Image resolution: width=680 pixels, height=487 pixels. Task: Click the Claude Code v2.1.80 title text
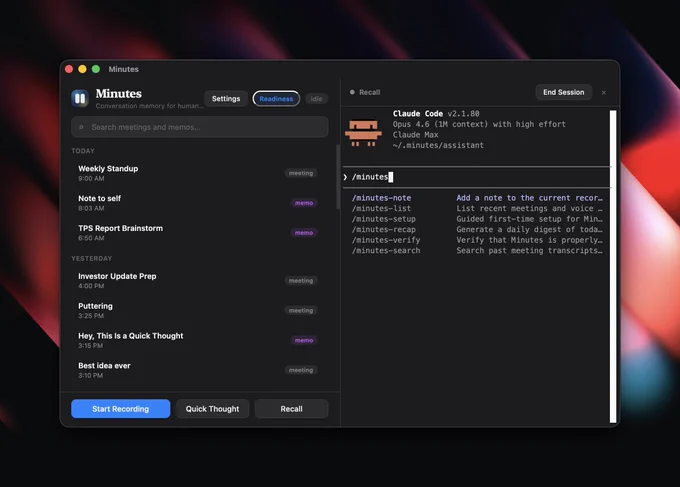[x=436, y=114]
